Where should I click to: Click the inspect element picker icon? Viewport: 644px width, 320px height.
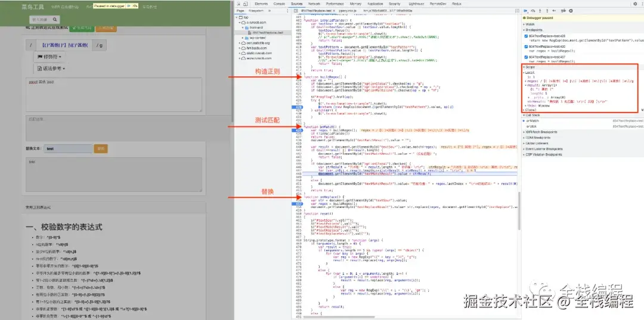(x=239, y=4)
